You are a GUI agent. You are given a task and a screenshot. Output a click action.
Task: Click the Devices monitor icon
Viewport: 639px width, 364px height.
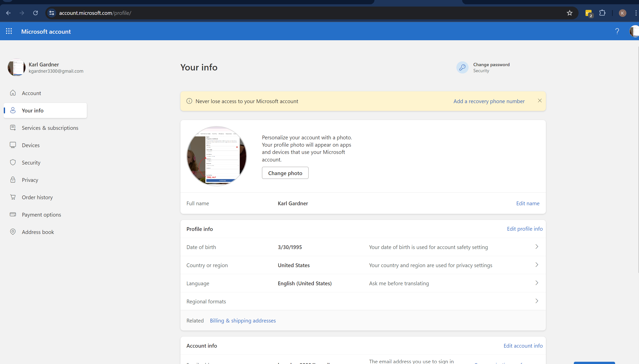pyautogui.click(x=13, y=145)
